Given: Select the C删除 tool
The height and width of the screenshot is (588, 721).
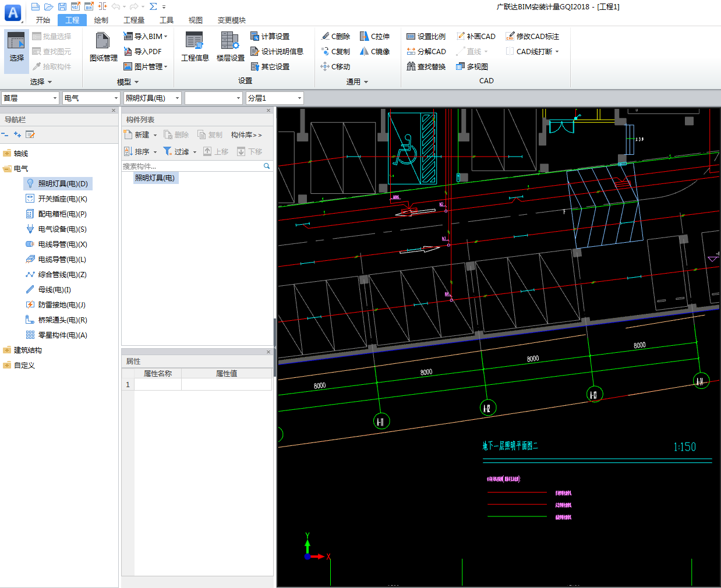Looking at the screenshot, I should tap(335, 36).
